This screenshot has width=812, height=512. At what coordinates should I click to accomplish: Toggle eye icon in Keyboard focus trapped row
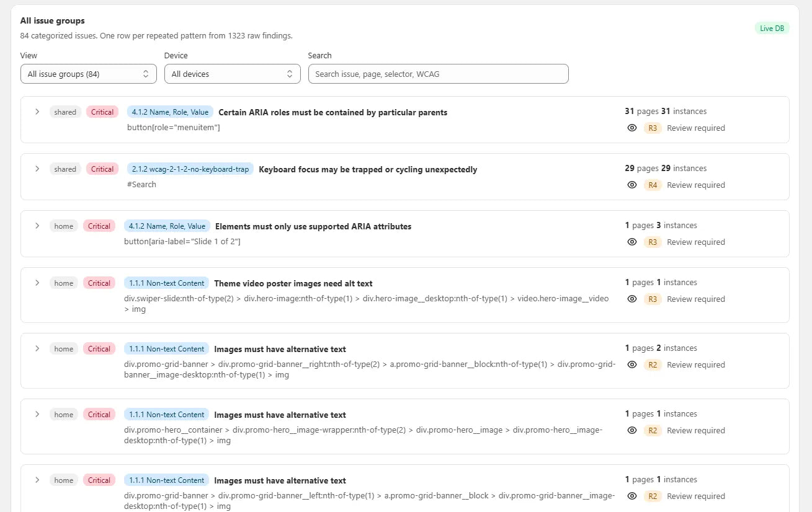tap(632, 185)
